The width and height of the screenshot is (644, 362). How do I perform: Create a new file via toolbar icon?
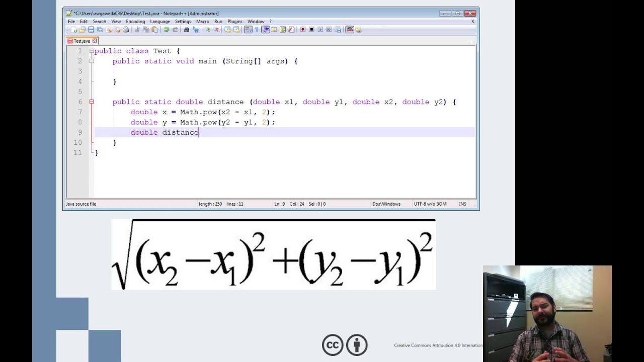(x=74, y=30)
